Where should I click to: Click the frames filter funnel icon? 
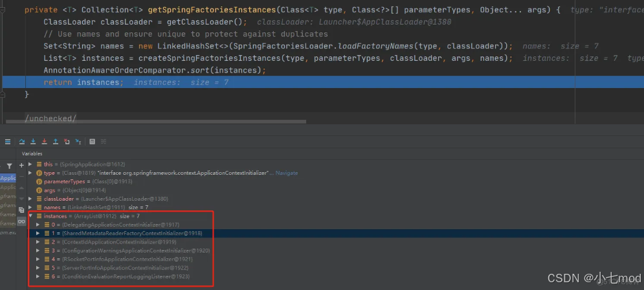click(10, 166)
